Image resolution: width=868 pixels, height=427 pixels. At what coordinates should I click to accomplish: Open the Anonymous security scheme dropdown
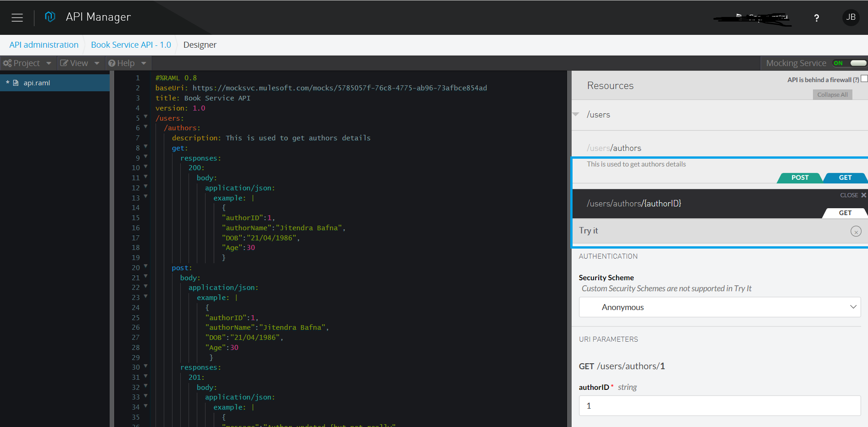tap(719, 307)
